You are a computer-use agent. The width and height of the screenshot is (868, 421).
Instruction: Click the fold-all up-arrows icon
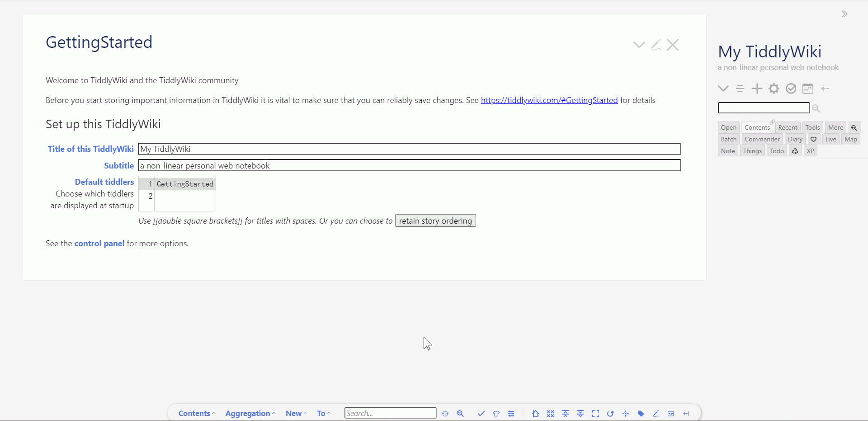click(x=565, y=413)
